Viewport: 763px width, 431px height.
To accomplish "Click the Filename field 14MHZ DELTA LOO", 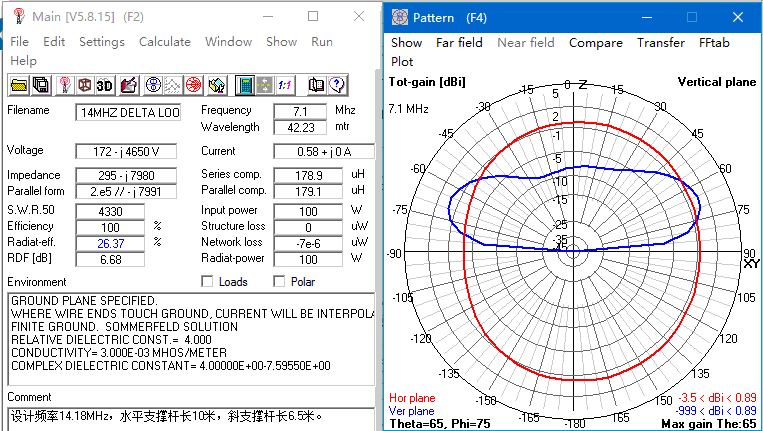I will (128, 112).
